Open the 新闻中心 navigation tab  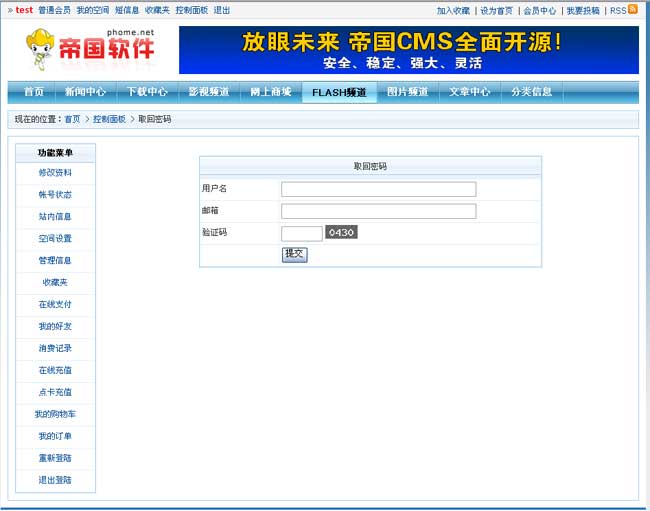pyautogui.click(x=85, y=92)
